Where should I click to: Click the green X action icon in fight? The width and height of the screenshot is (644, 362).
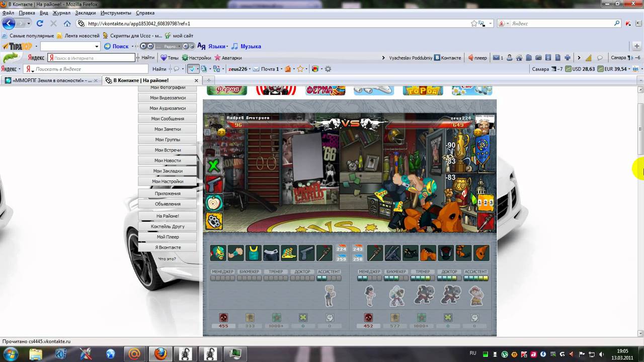[214, 165]
